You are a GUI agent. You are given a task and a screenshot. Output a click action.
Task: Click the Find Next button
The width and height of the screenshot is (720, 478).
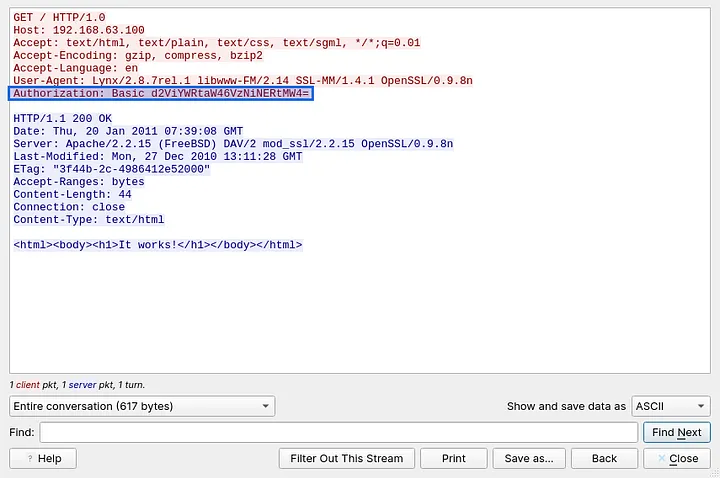click(676, 433)
